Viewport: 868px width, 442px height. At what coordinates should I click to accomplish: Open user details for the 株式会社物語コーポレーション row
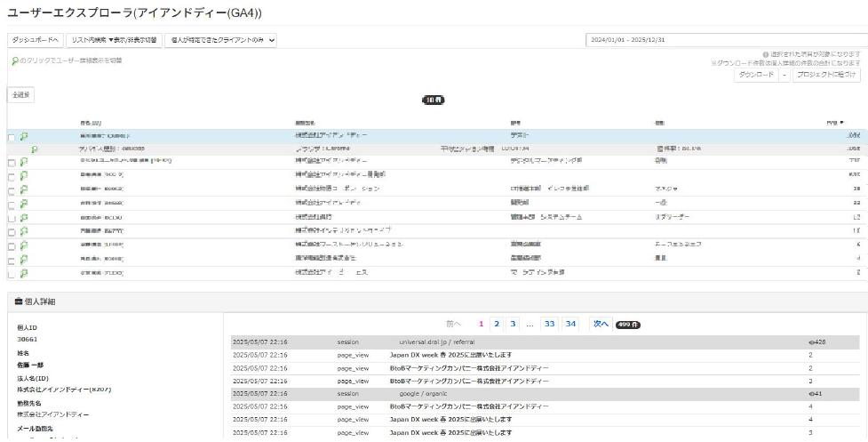(24, 189)
